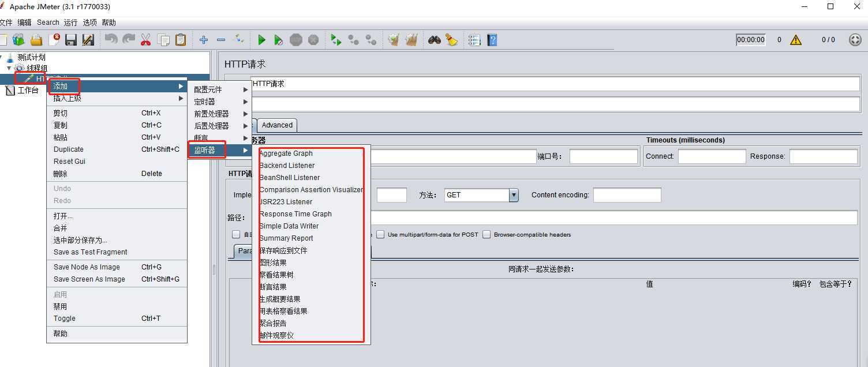Click the Help question mark icon

[492, 40]
